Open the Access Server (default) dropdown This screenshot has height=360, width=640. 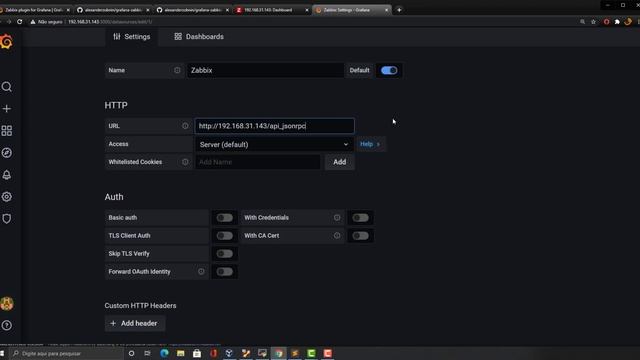point(274,144)
